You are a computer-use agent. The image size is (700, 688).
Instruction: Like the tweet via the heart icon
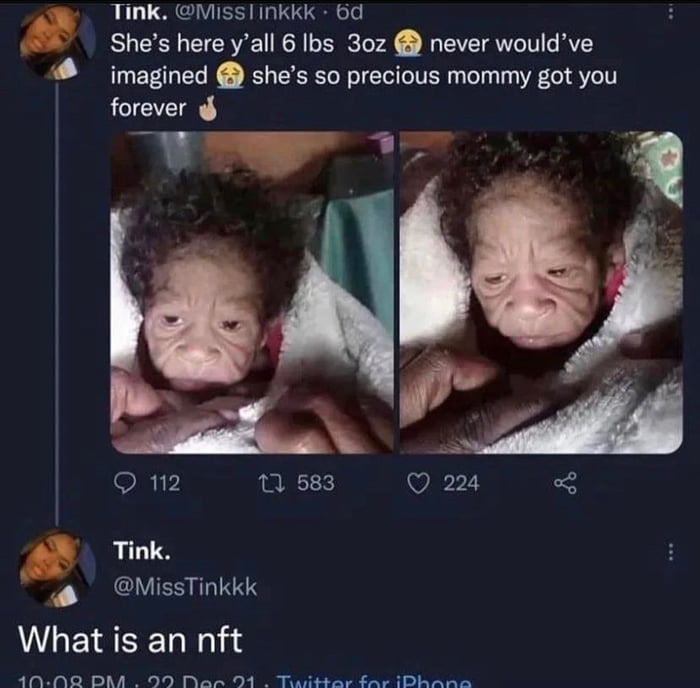coord(418,484)
